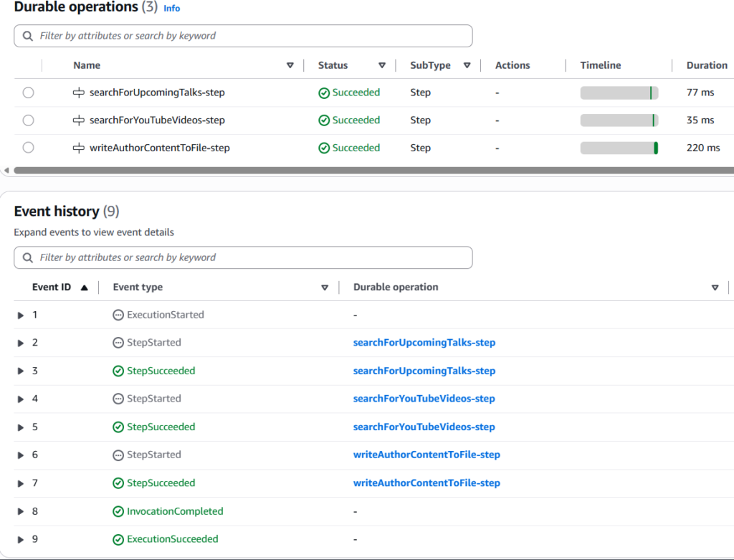Focus the Event history filter field
This screenshot has height=560, width=734.
point(243,257)
